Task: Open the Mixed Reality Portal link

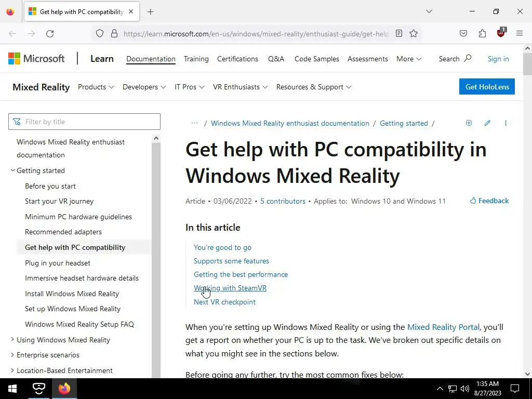Action: pos(443,327)
